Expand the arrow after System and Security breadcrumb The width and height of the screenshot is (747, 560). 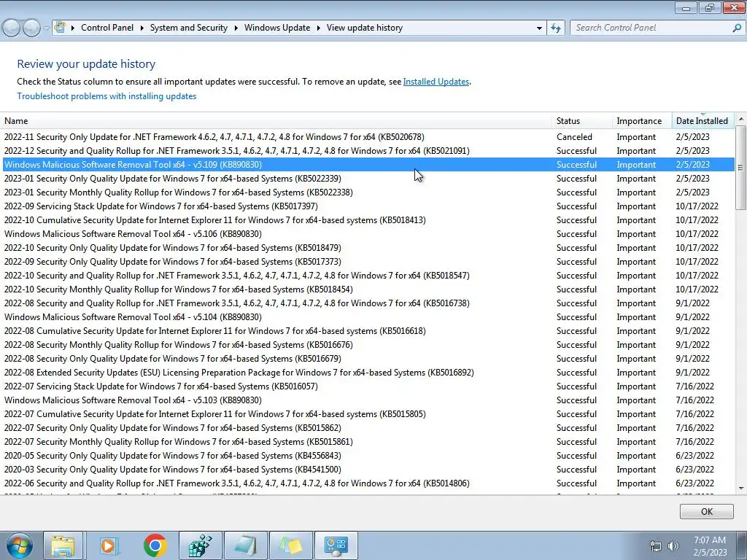[236, 28]
